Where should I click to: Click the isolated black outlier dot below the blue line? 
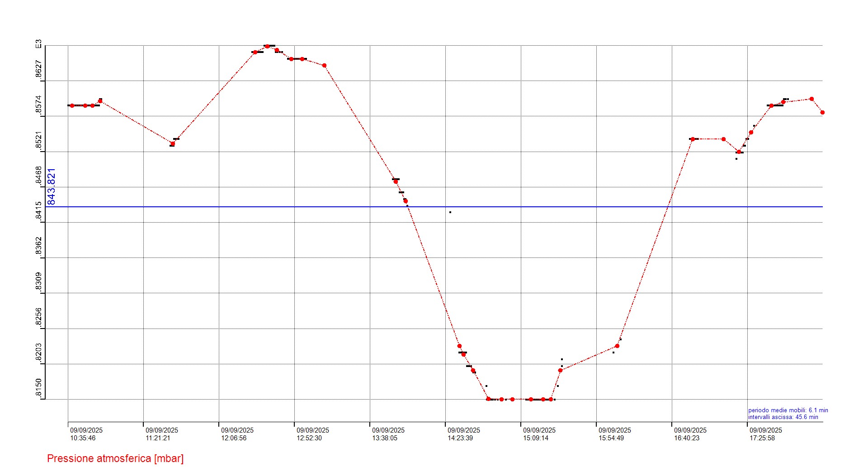coord(450,212)
